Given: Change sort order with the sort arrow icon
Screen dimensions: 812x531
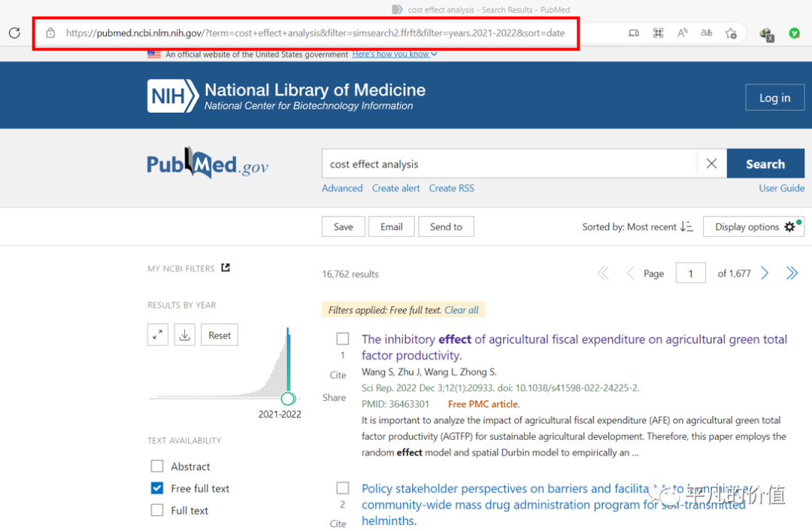Looking at the screenshot, I should [x=686, y=226].
